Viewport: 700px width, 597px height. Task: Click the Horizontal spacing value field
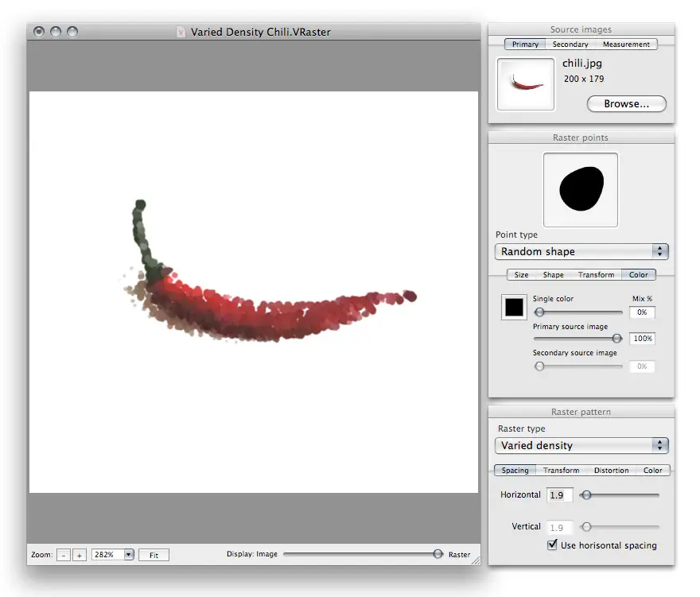click(559, 495)
